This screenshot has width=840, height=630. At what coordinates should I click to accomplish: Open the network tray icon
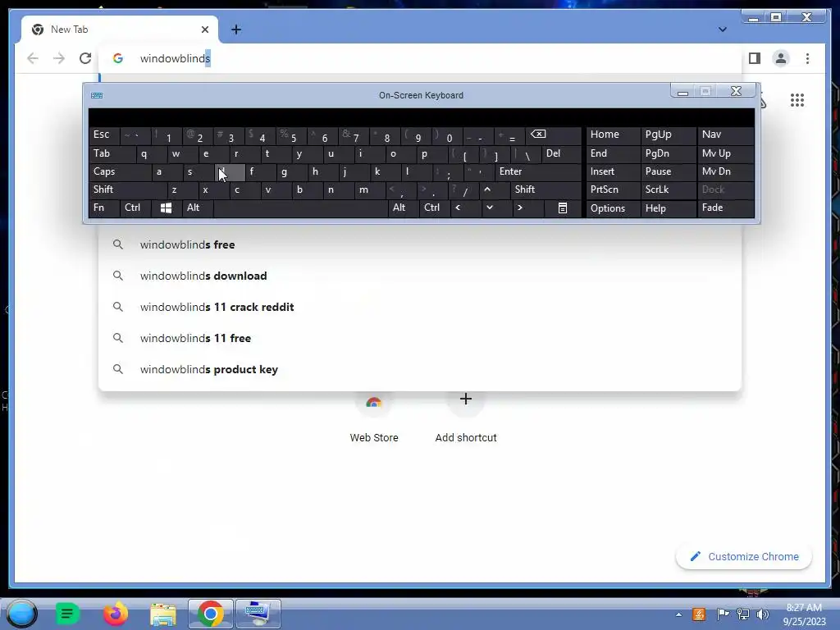point(743,614)
